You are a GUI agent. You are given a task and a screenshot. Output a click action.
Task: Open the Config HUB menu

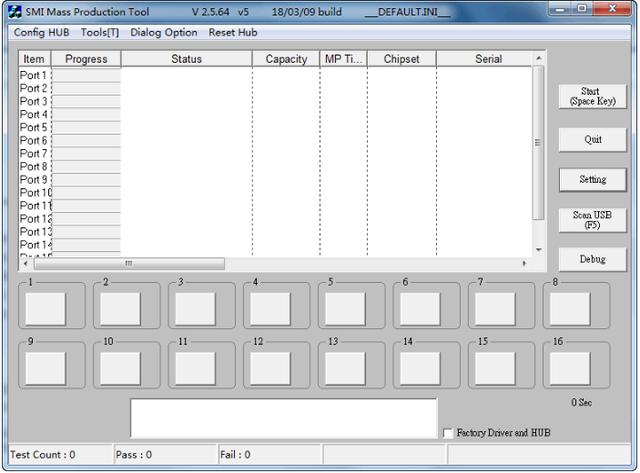pyautogui.click(x=41, y=32)
